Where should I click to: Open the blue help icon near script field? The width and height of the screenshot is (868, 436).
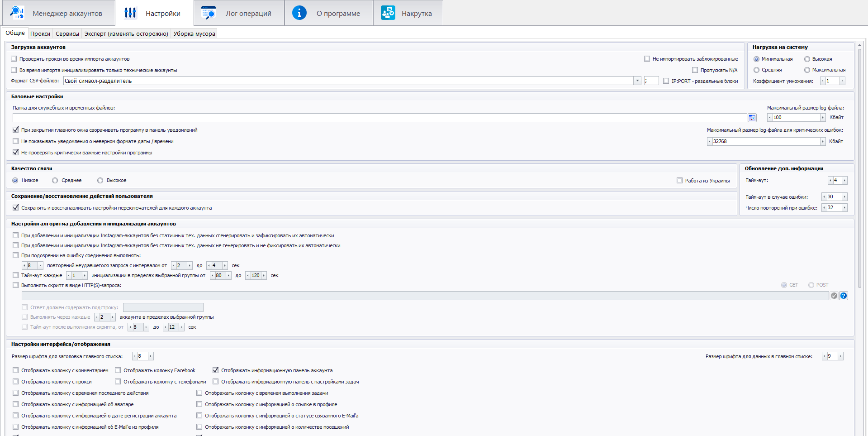pos(844,296)
